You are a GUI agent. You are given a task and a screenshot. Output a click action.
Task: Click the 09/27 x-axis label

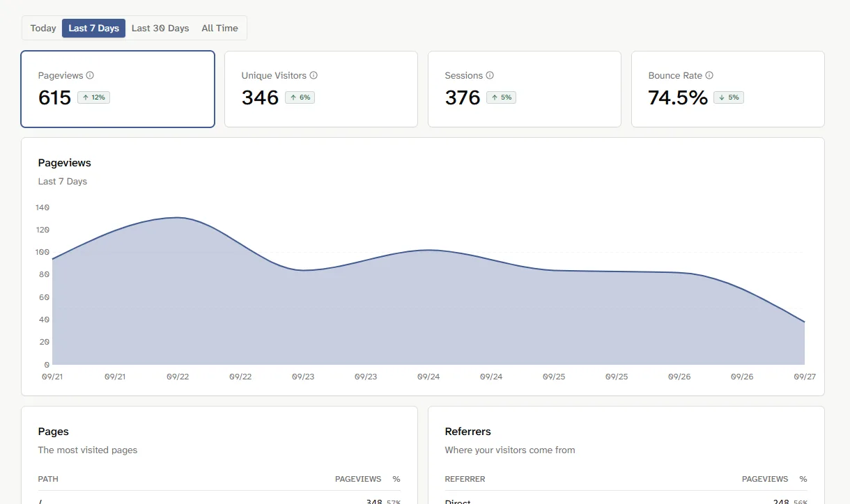click(805, 377)
